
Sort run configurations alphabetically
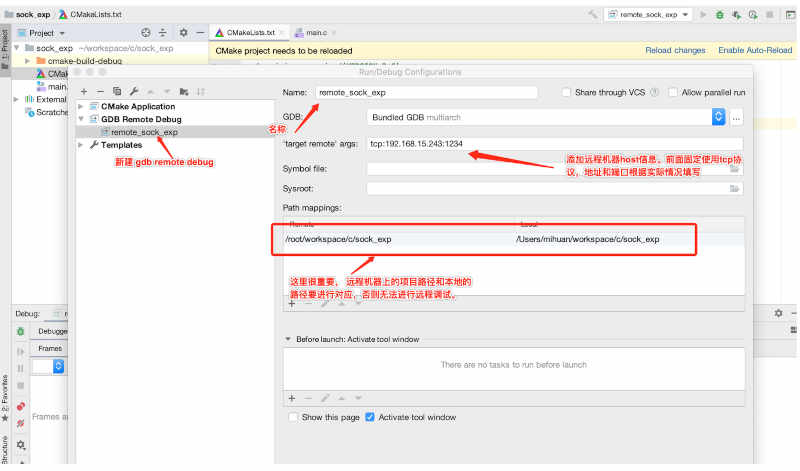coord(201,92)
